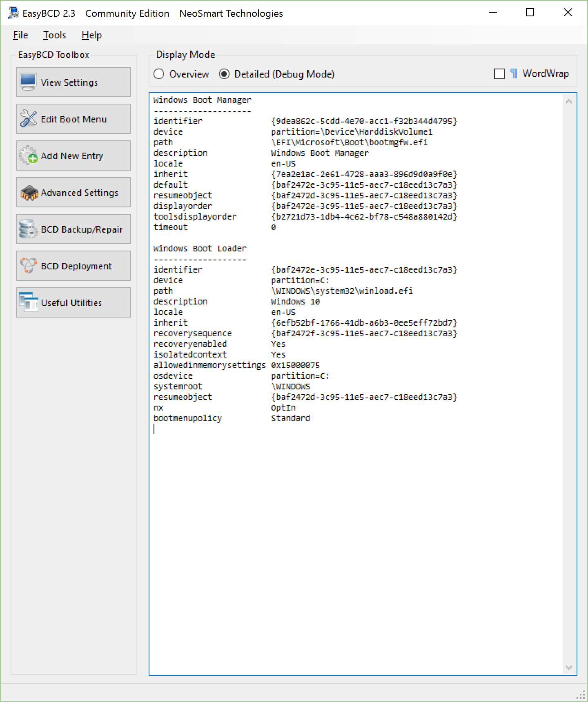Click the Useful Utilities windows icon
This screenshot has height=702, width=588.
tap(28, 302)
